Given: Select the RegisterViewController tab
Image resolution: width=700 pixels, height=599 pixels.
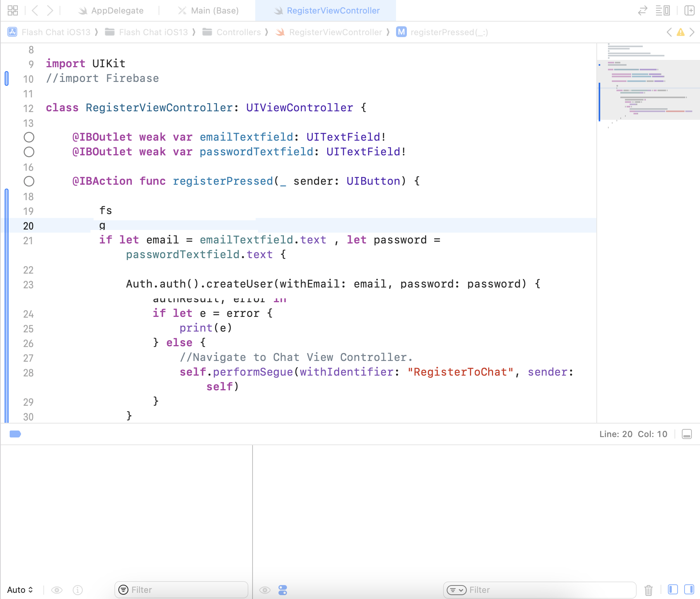Looking at the screenshot, I should [326, 10].
